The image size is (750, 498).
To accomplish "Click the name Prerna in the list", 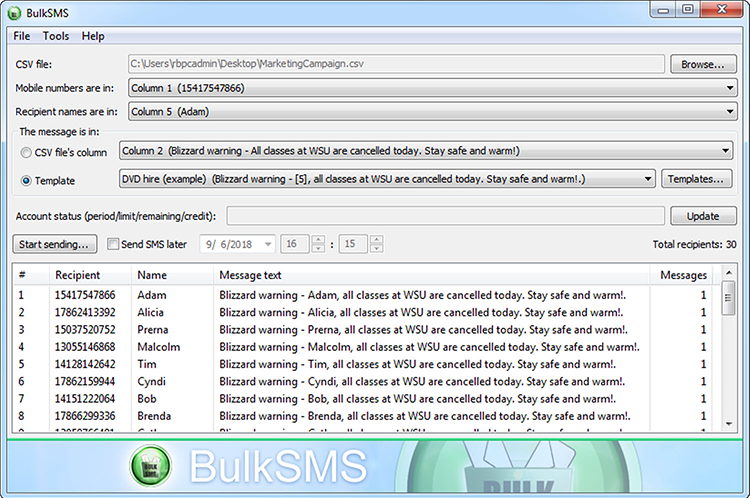I will pos(153,330).
